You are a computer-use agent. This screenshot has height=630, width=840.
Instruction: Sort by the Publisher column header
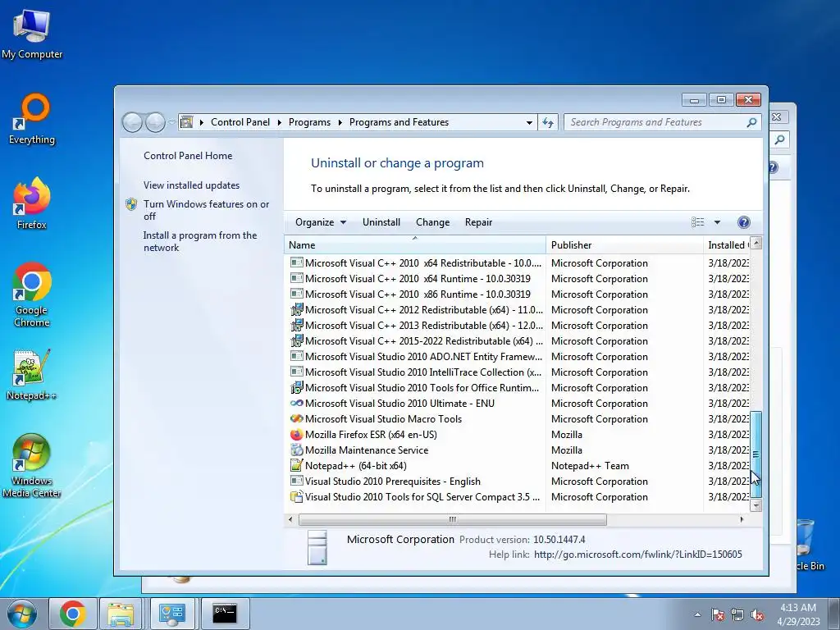click(x=624, y=245)
